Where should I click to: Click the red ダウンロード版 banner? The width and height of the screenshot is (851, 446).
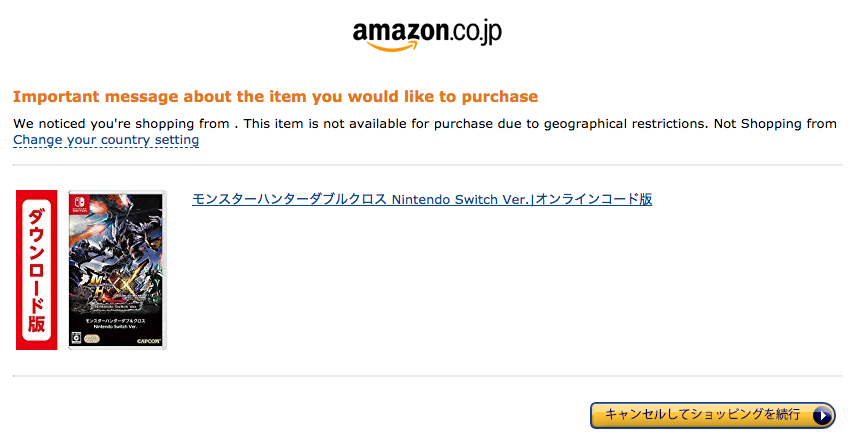coord(36,270)
